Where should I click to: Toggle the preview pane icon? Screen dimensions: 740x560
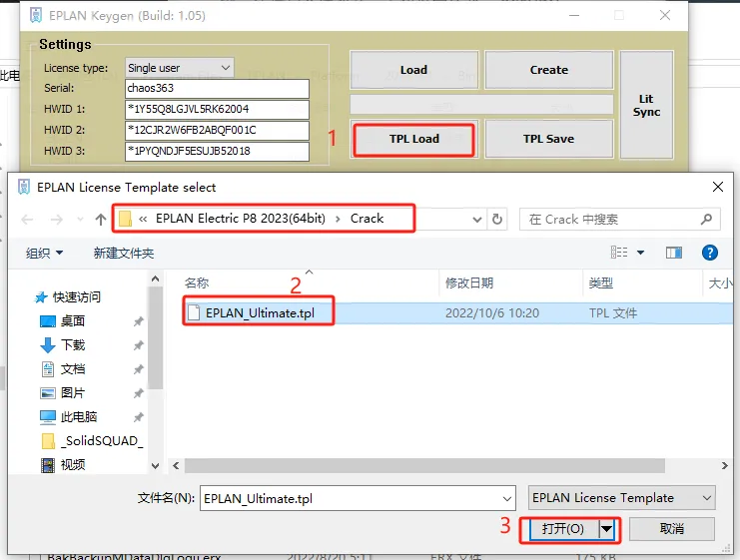pos(673,254)
